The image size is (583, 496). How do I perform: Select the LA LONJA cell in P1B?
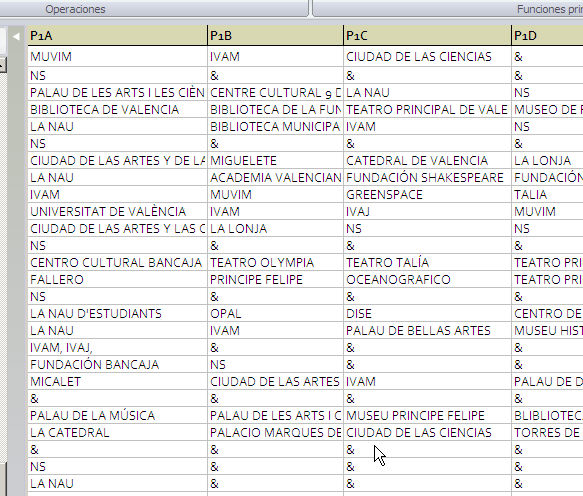tap(276, 228)
